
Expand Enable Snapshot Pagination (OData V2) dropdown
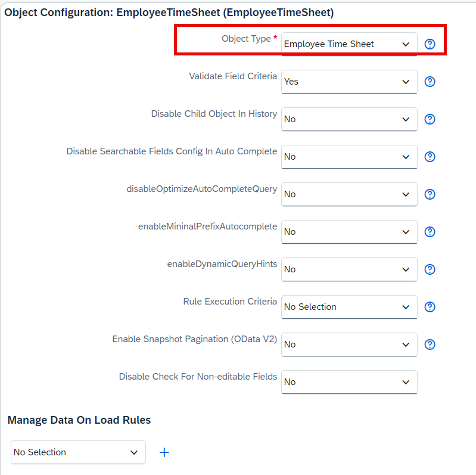pyautogui.click(x=349, y=344)
